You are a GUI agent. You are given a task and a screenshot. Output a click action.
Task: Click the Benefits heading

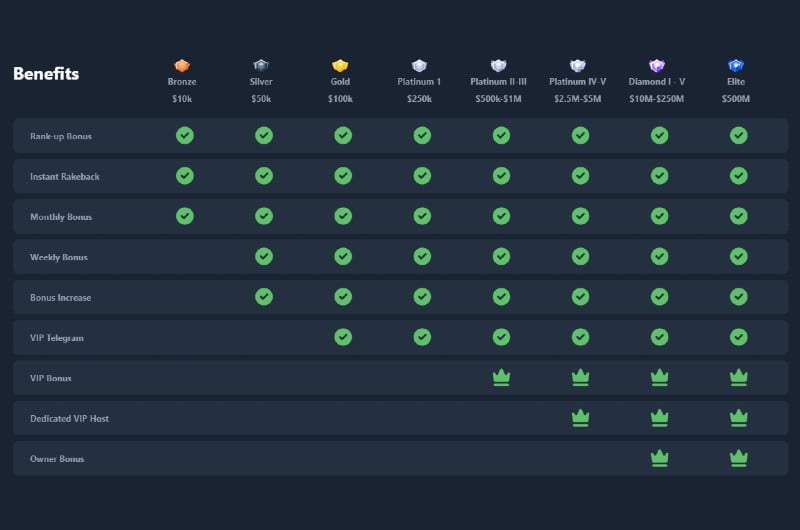pos(46,73)
